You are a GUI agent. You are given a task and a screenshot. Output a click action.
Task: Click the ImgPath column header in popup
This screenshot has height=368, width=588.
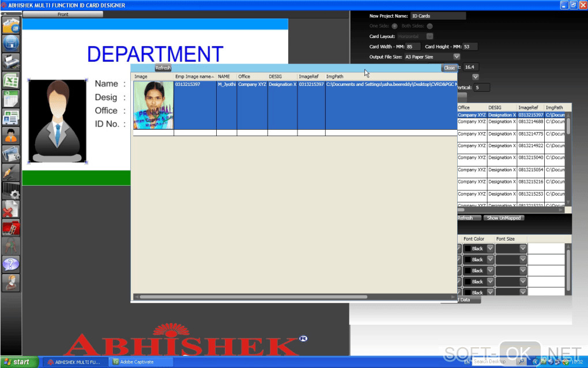click(391, 77)
